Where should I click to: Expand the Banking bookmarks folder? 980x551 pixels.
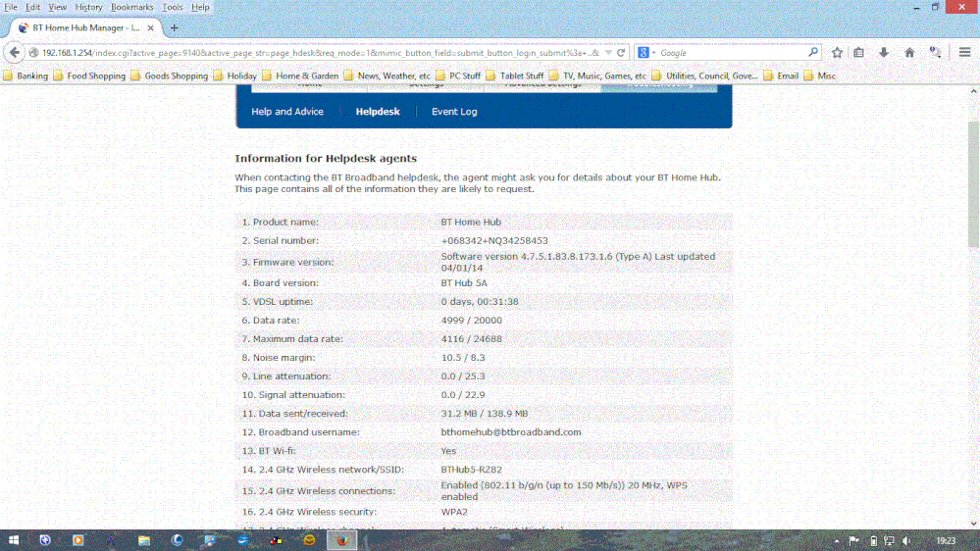pyautogui.click(x=26, y=75)
